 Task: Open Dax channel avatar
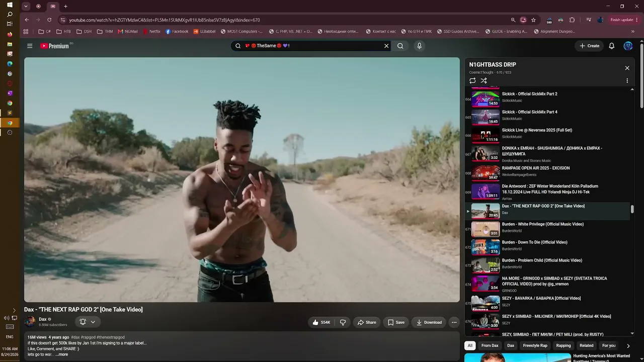(30, 321)
